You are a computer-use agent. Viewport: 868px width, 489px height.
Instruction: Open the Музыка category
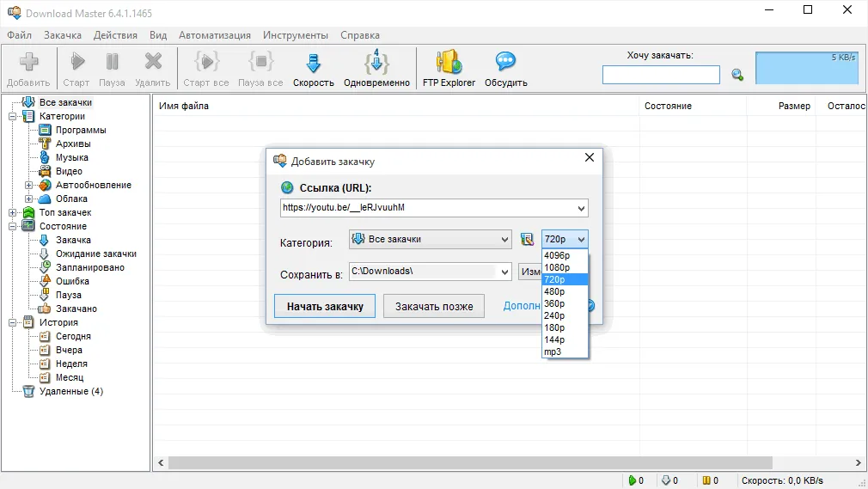(72, 157)
